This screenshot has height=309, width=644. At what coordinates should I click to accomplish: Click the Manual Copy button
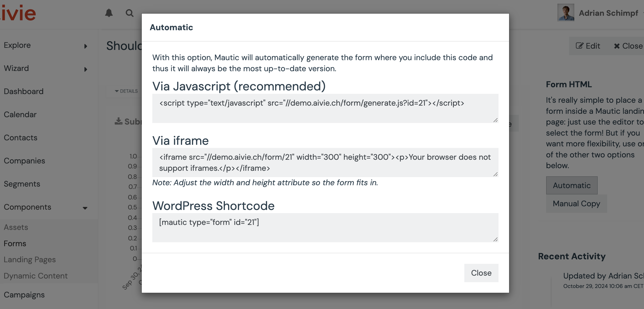point(576,204)
